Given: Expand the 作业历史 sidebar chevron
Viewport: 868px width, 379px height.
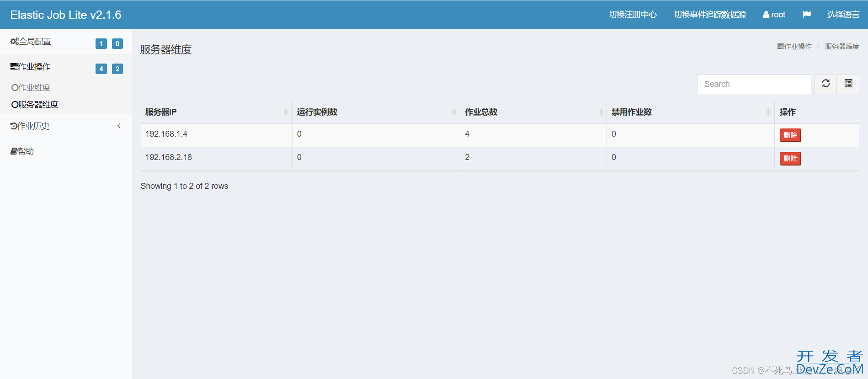Looking at the screenshot, I should [119, 126].
